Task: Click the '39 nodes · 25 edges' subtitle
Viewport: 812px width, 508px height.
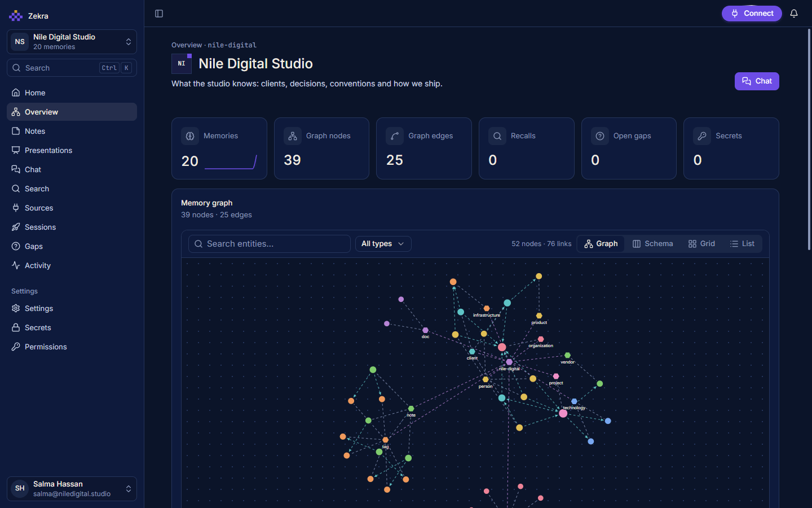Action: [x=217, y=215]
